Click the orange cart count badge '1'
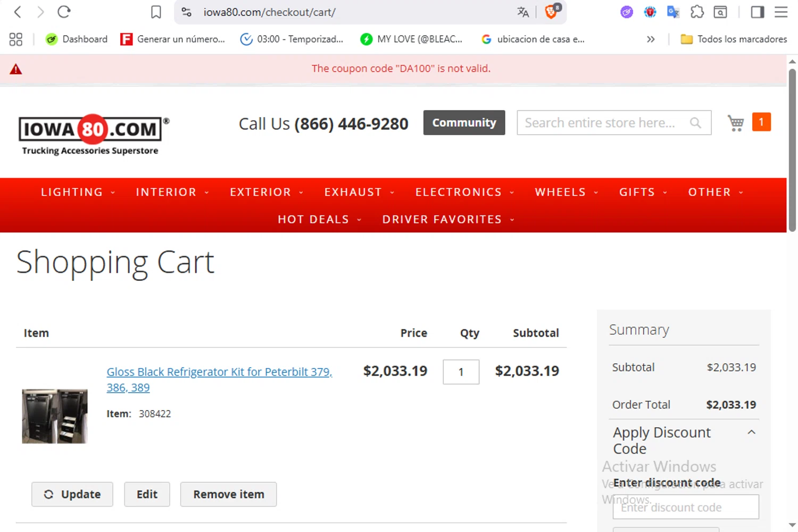This screenshot has width=798, height=532. 761,122
